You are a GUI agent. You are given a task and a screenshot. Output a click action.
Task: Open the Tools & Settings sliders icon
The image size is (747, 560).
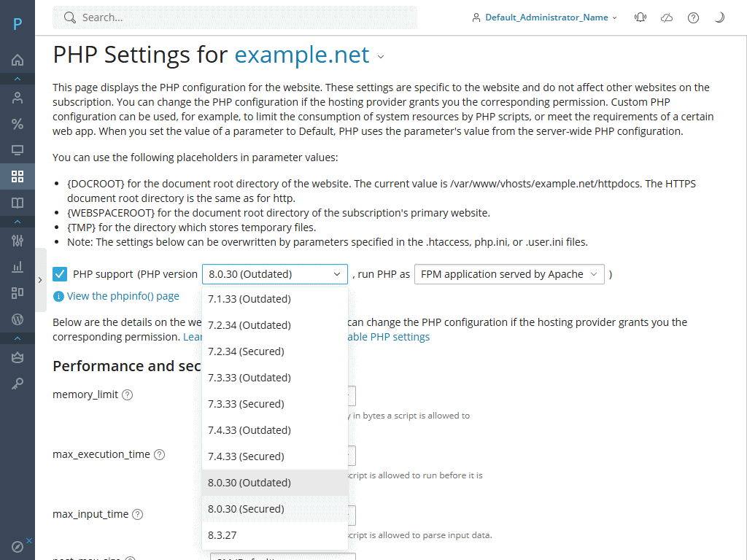click(18, 241)
